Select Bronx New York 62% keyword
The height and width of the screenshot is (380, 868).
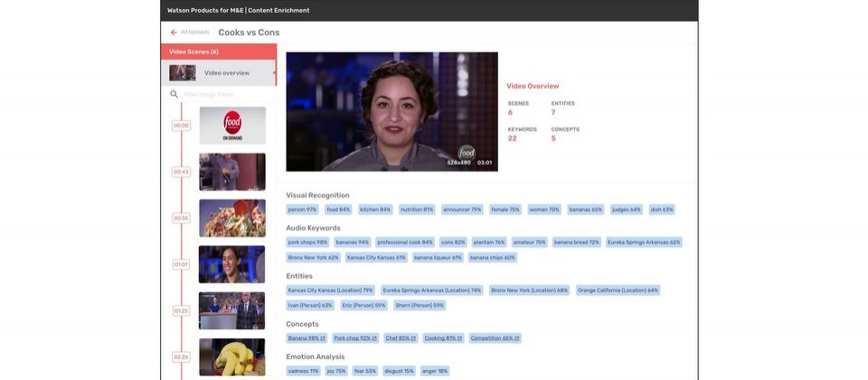tap(314, 258)
